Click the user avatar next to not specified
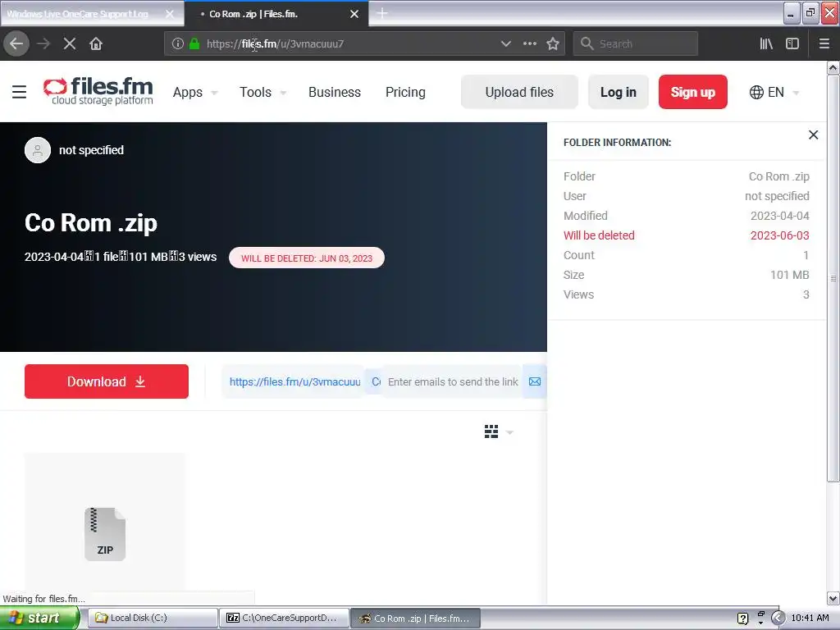Image resolution: width=840 pixels, height=630 pixels. [x=38, y=150]
